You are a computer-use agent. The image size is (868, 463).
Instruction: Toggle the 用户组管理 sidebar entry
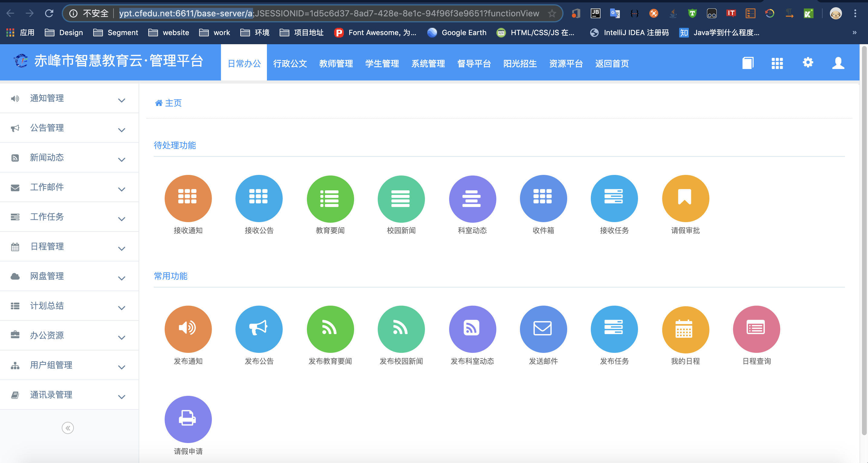coord(69,365)
